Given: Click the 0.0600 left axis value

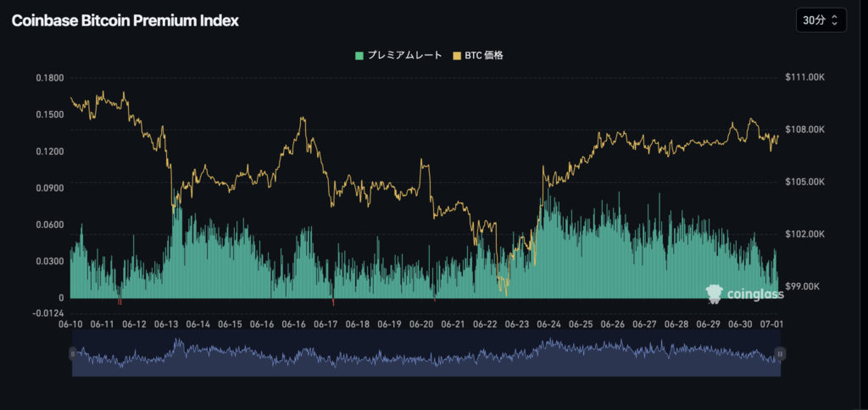Looking at the screenshot, I should click(x=50, y=225).
